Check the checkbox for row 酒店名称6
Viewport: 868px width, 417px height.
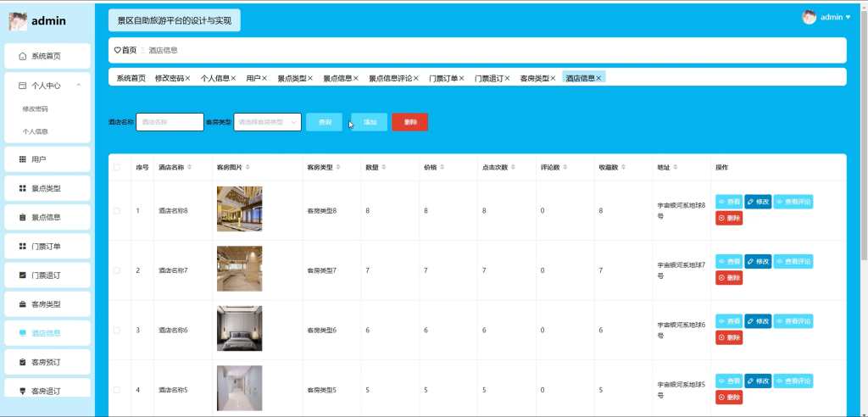point(117,330)
